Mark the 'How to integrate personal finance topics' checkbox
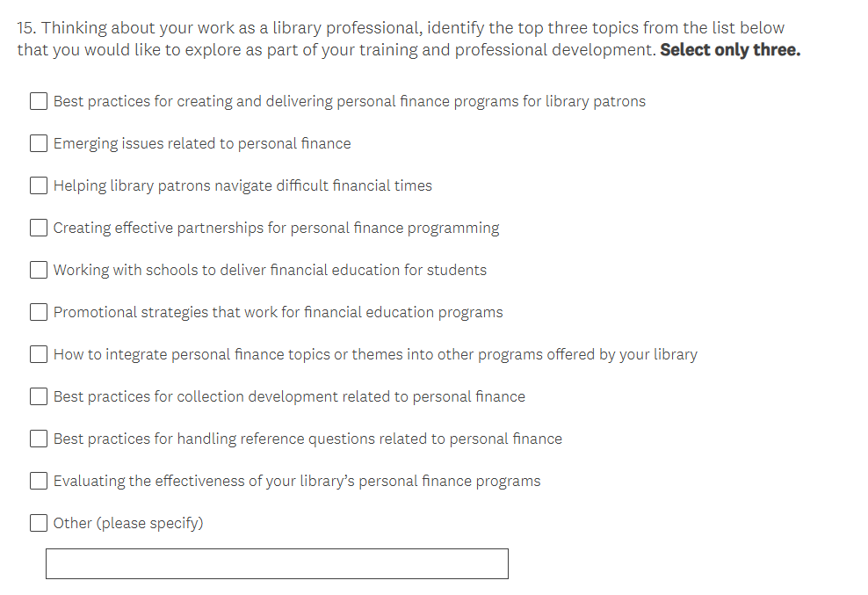 (x=39, y=354)
